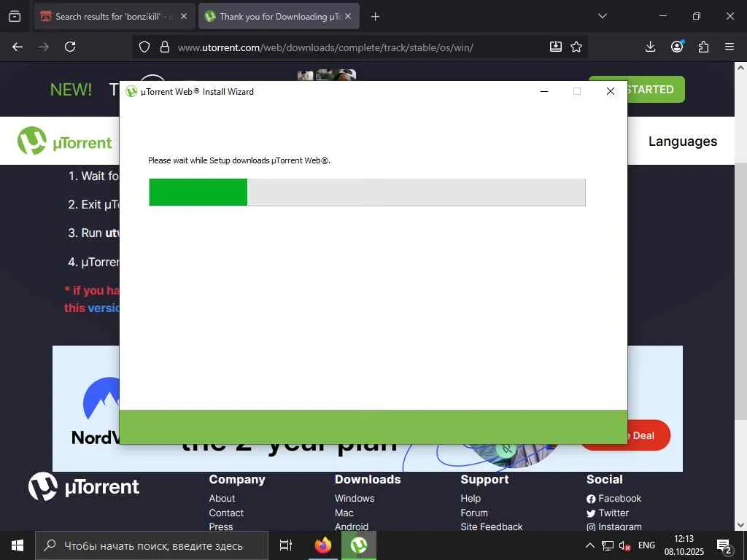Screen dimensions: 747x560
Task: Open the Languages menu on the page
Action: pos(683,141)
